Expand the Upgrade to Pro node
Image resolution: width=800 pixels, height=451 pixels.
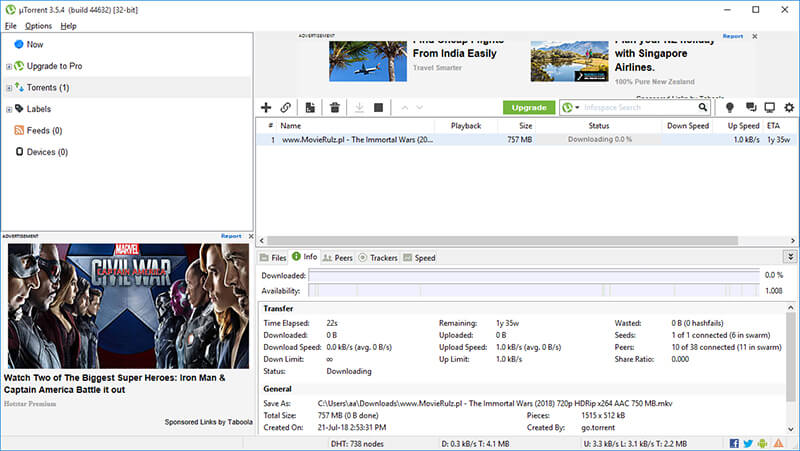(9, 66)
